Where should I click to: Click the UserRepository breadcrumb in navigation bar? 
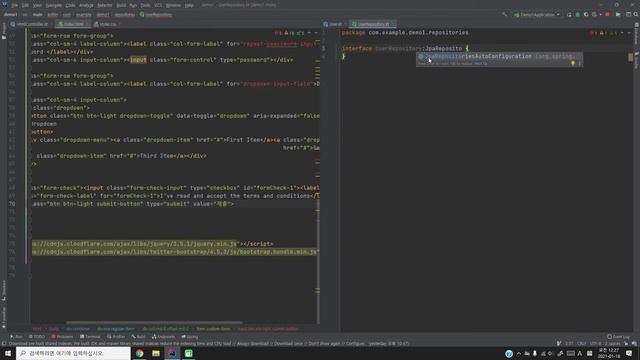coord(156,15)
